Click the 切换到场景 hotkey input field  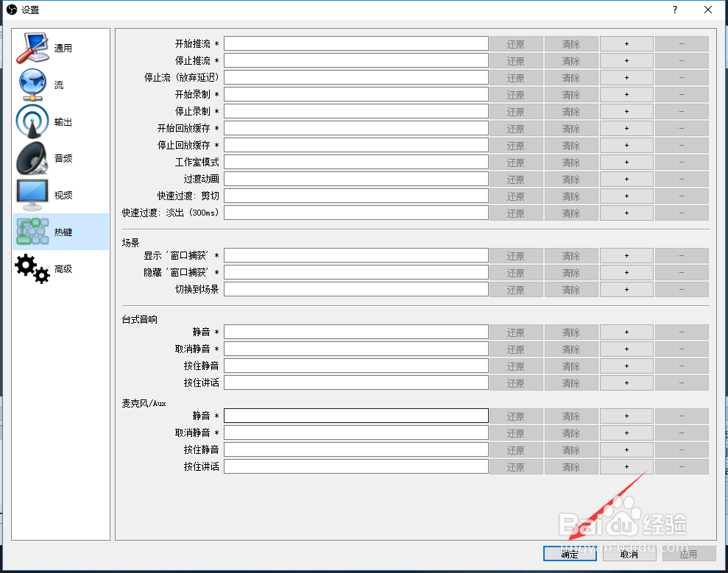(x=356, y=289)
